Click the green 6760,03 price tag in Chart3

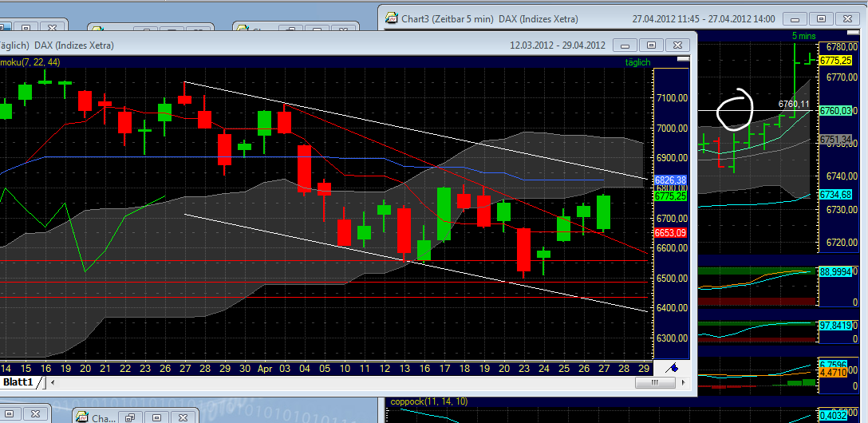click(835, 111)
